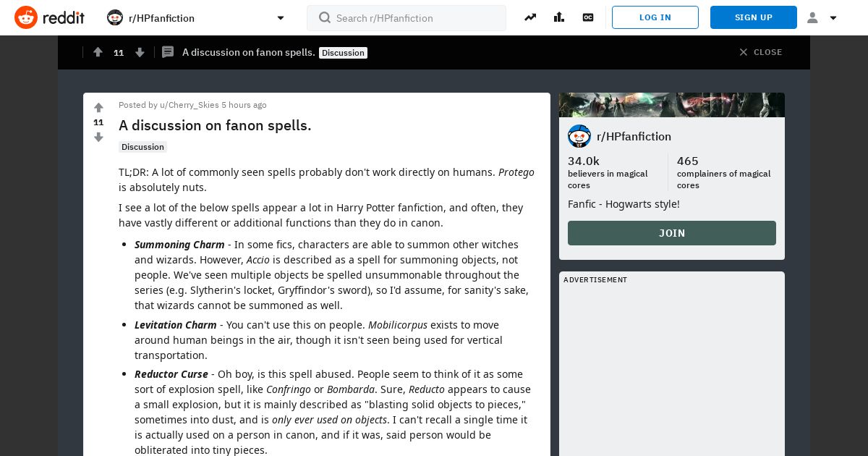This screenshot has height=456, width=868.
Task: Click 'Summoning Charm' bold text
Action: click(x=179, y=245)
